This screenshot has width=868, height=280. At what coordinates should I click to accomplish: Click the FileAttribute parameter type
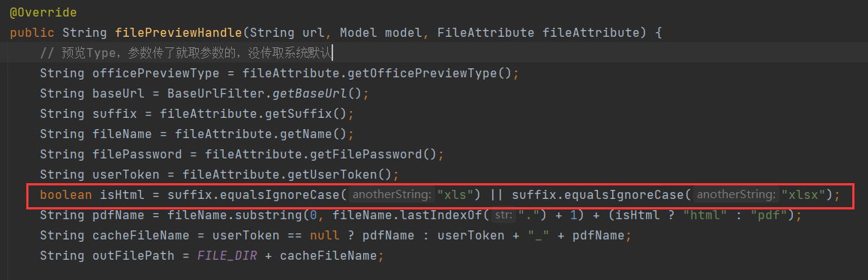(486, 32)
